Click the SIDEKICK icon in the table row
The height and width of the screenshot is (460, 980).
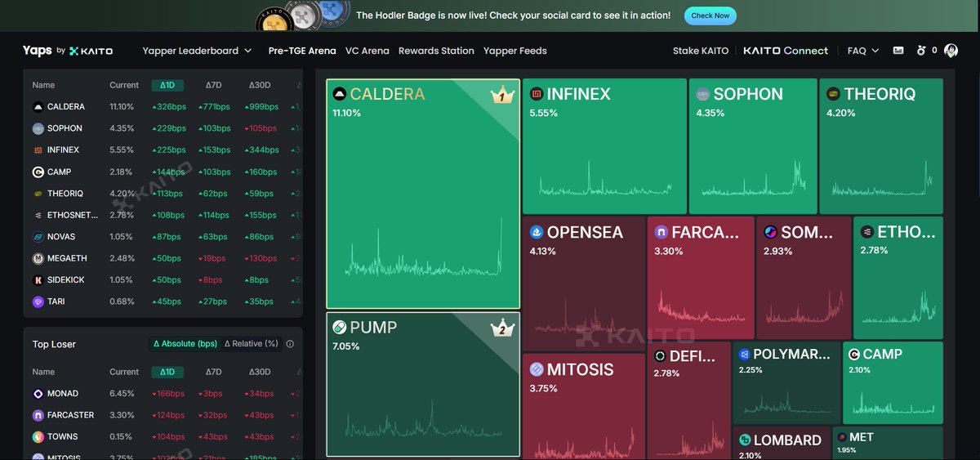click(38, 280)
